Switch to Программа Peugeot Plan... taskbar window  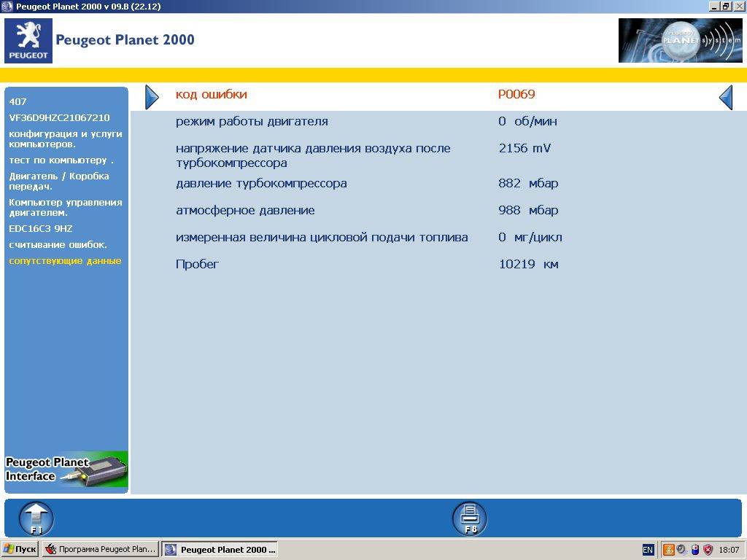100,550
